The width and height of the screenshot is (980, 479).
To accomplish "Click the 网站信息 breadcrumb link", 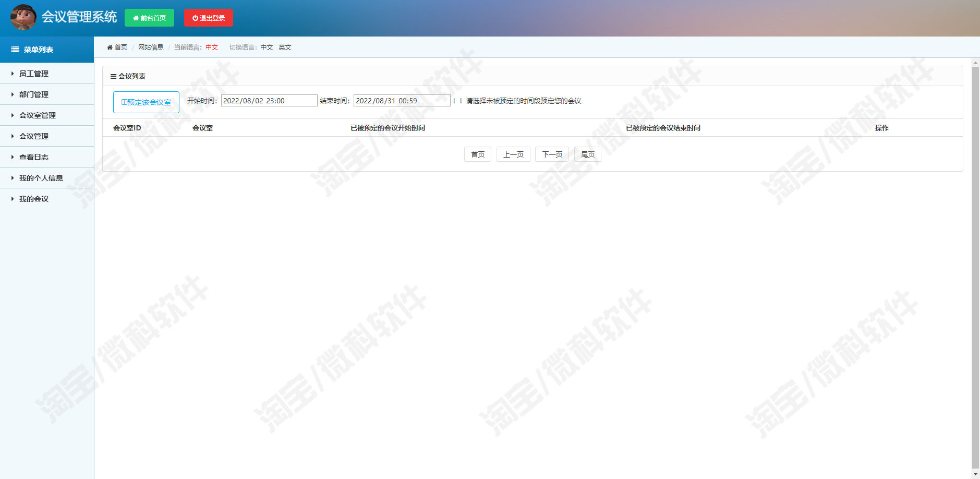I will 151,47.
